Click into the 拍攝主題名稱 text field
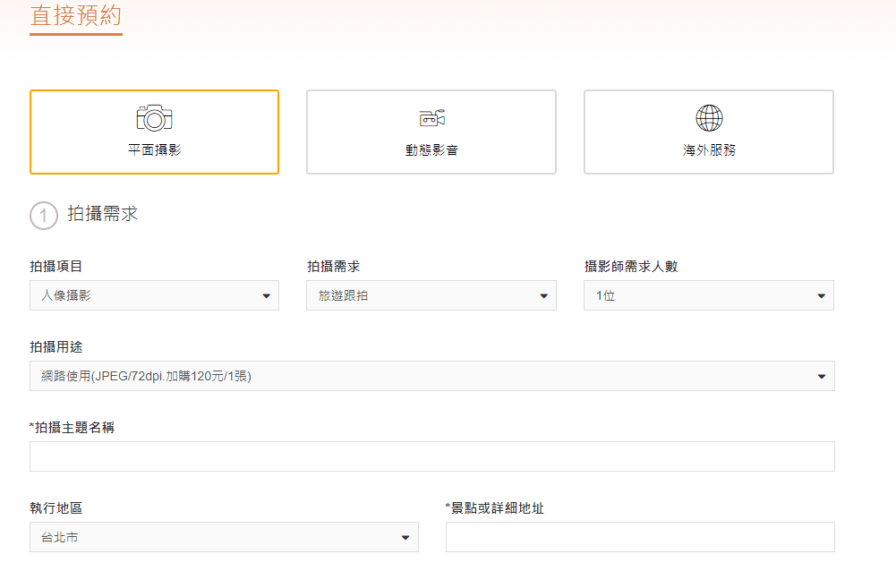The image size is (896, 588). tap(431, 456)
